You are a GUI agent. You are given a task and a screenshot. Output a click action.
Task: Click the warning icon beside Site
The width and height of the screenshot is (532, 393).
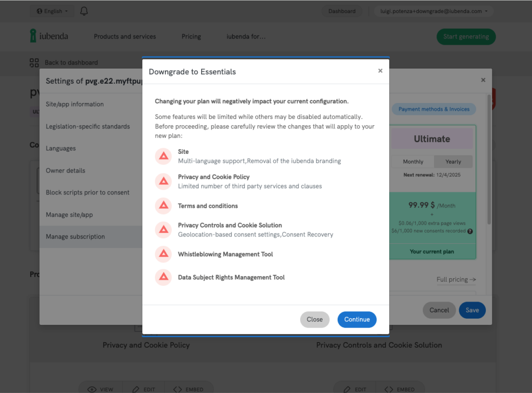pos(164,156)
